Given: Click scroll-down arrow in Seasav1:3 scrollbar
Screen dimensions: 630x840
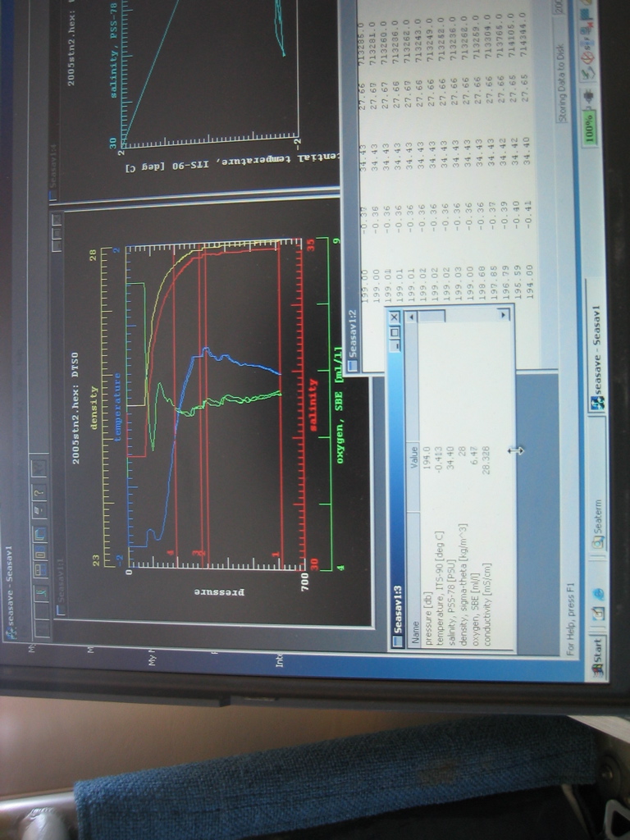Looking at the screenshot, I should tap(504, 315).
